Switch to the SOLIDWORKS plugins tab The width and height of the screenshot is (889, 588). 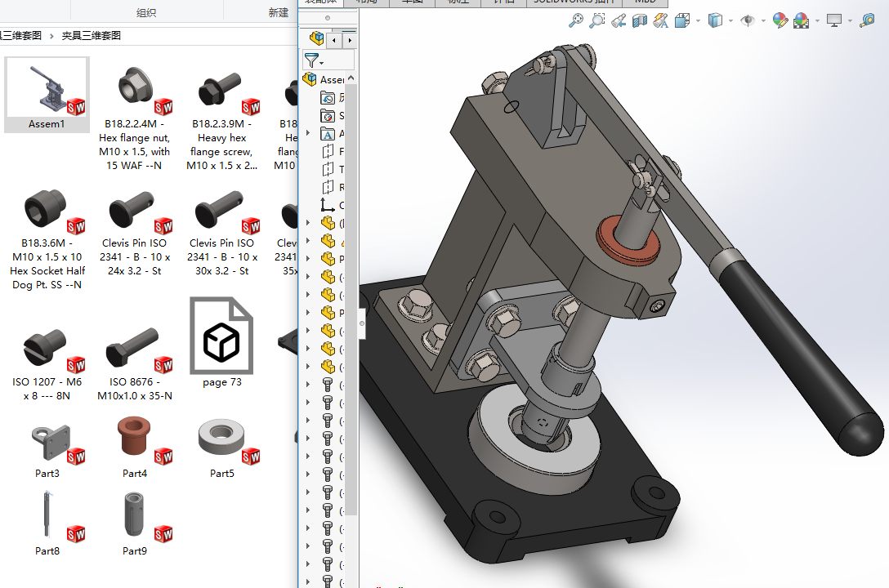coord(575,2)
